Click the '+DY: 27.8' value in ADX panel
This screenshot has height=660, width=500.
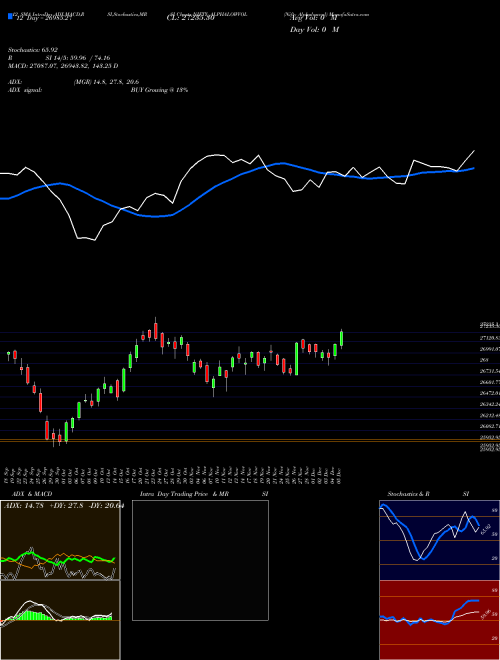coord(66,506)
